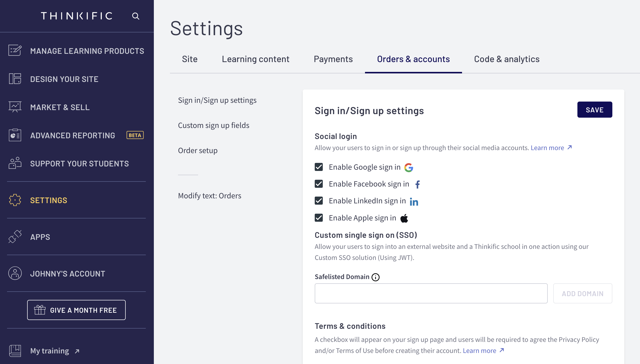Open Johnny's Account avatar icon

[15, 273]
